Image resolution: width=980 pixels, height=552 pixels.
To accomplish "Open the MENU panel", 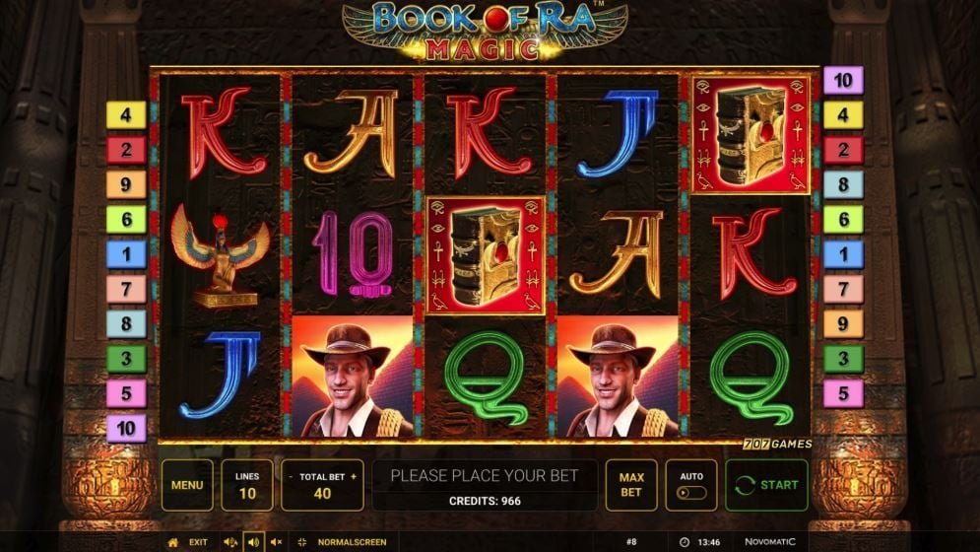I will (187, 486).
